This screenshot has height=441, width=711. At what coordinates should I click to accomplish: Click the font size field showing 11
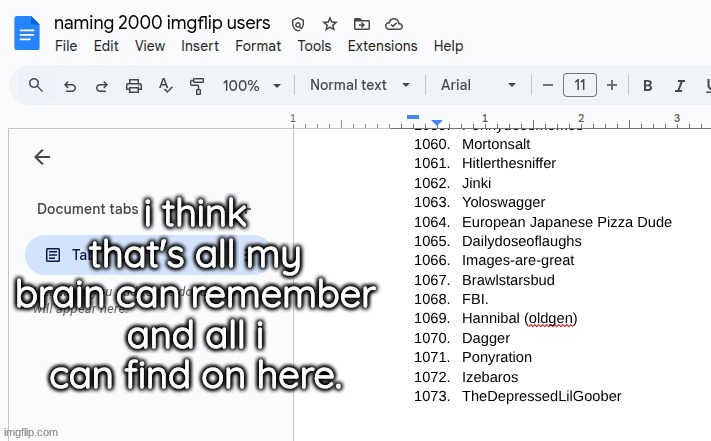tap(580, 85)
